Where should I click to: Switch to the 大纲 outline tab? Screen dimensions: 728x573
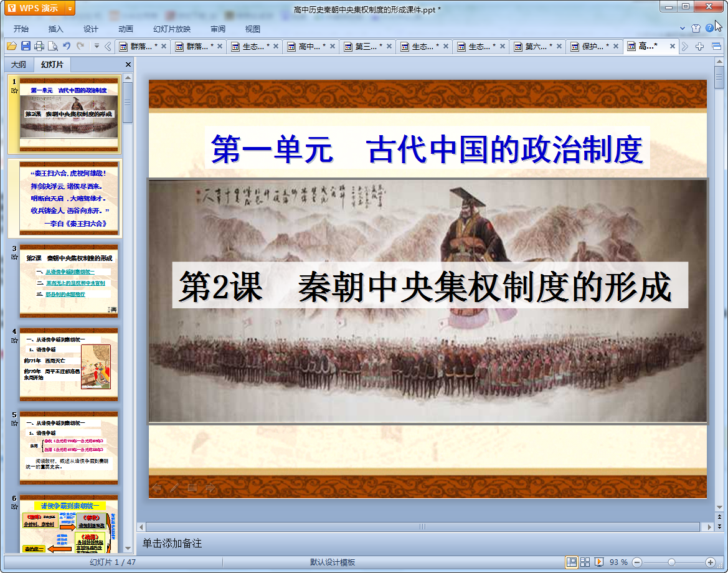point(19,65)
